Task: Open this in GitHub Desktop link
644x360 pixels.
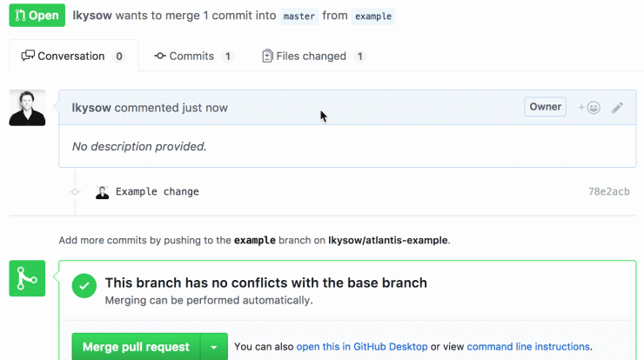Action: pos(362,346)
